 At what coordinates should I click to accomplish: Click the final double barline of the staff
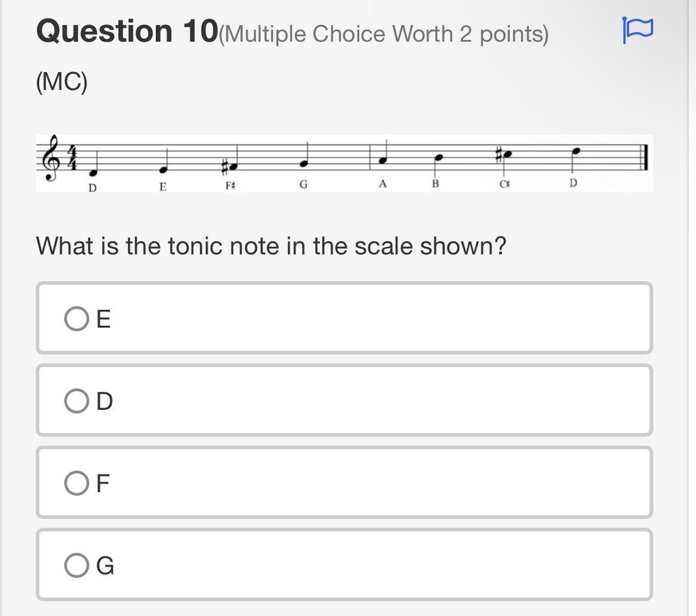point(645,158)
